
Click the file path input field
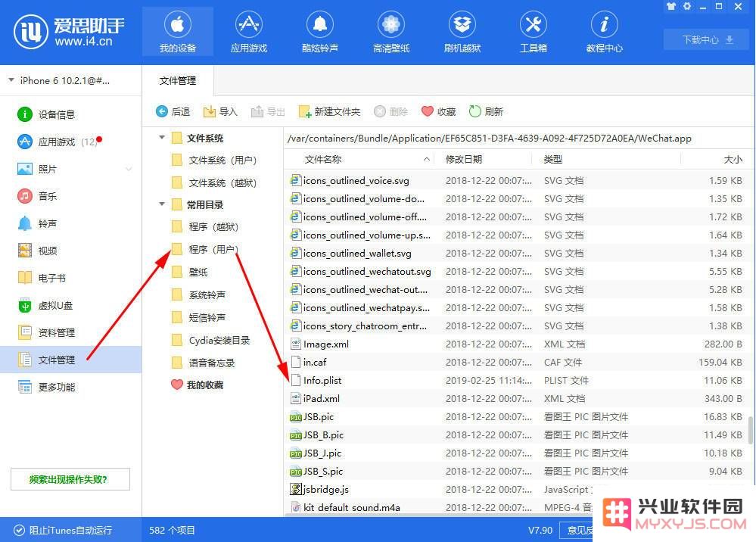518,139
